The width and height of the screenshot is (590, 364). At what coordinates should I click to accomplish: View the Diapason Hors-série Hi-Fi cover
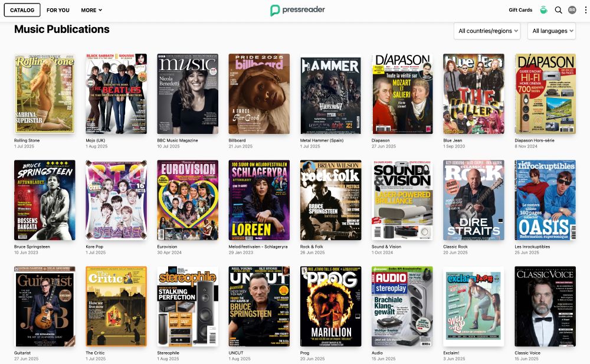[545, 94]
